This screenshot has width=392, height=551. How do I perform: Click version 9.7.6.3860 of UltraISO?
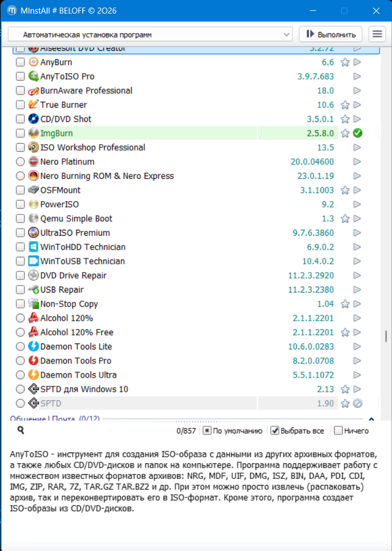313,232
